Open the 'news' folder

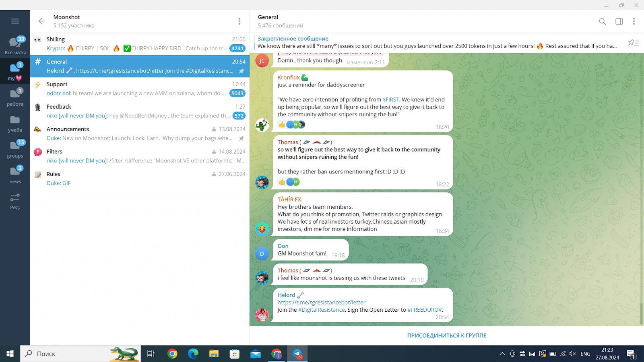pos(15,175)
